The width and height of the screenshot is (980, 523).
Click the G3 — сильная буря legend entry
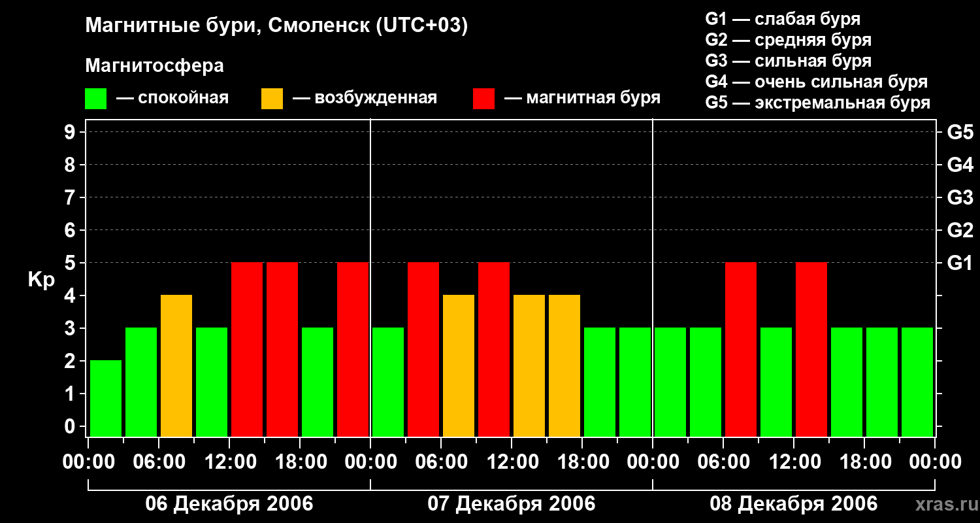click(x=789, y=61)
